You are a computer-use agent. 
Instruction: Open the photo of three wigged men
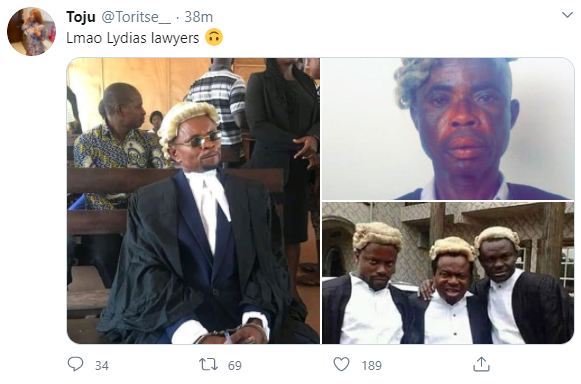[x=448, y=273]
